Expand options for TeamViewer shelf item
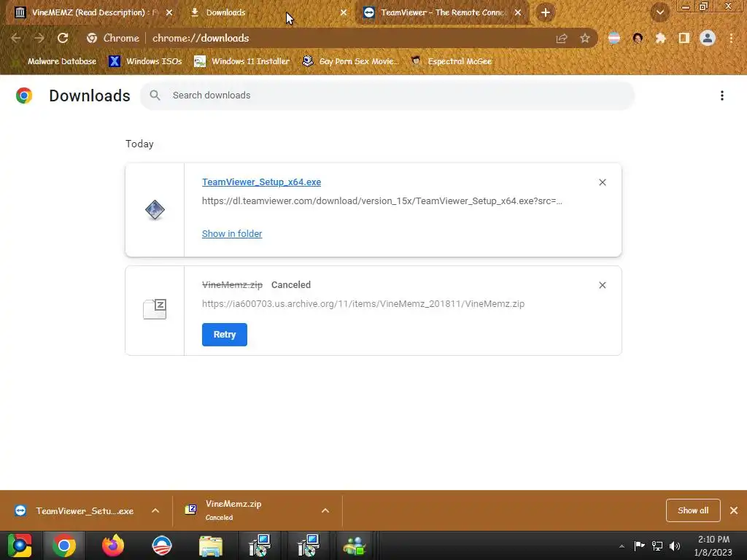 click(155, 510)
